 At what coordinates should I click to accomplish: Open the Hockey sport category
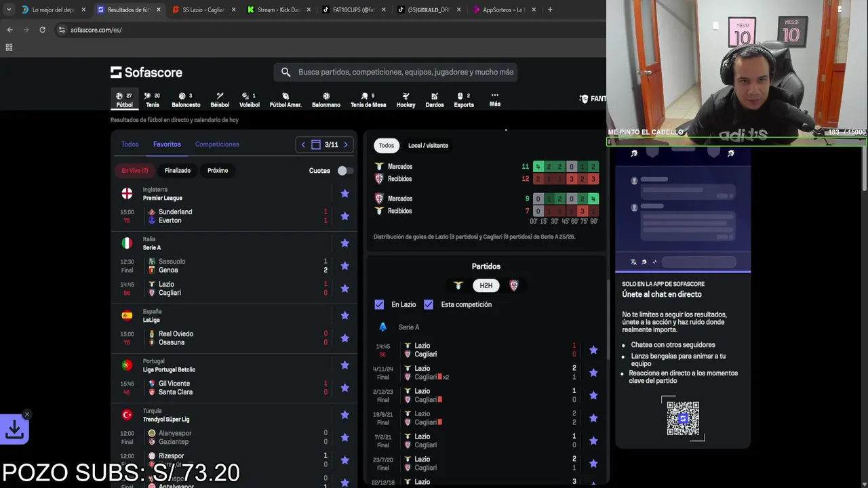click(x=406, y=100)
